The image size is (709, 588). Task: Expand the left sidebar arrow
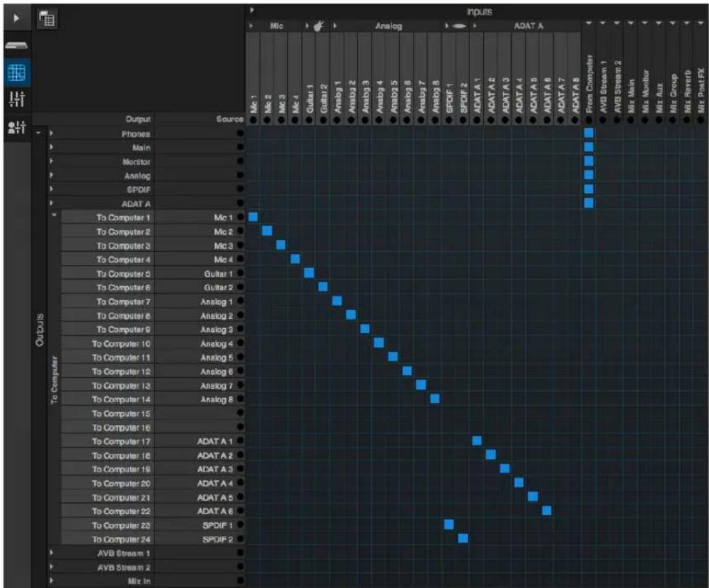tap(17, 19)
